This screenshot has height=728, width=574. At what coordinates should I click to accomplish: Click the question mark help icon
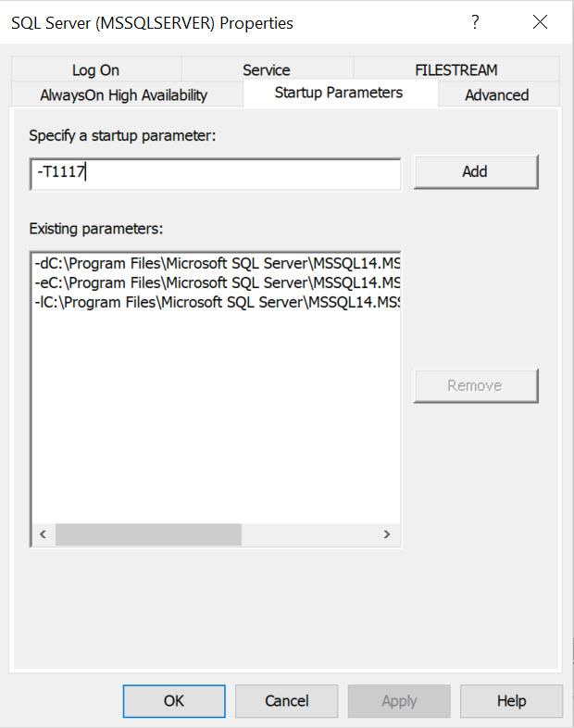click(475, 22)
